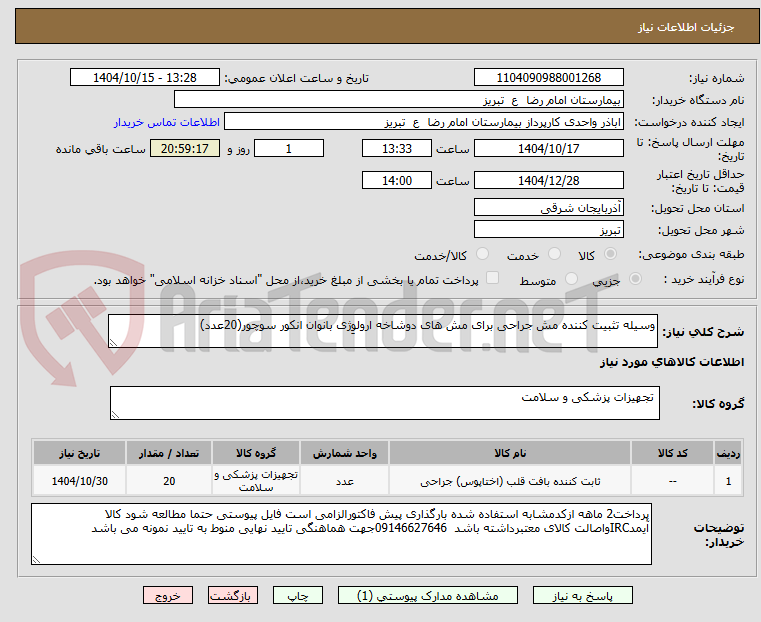The width and height of the screenshot is (761, 622).
Task: Click the price validity time 14:00
Action: pyautogui.click(x=397, y=180)
